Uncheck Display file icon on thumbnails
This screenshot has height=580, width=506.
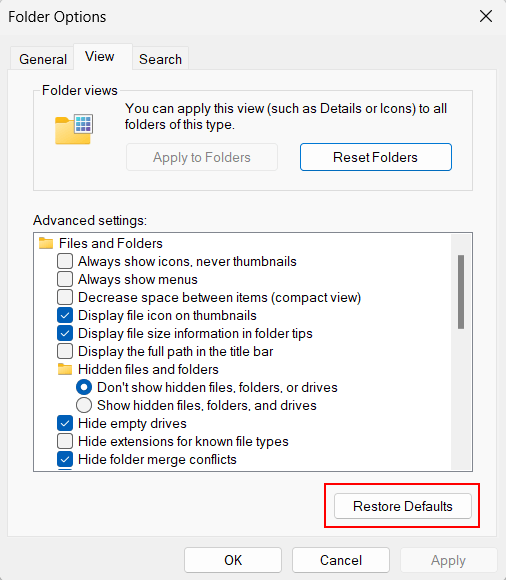[65, 315]
